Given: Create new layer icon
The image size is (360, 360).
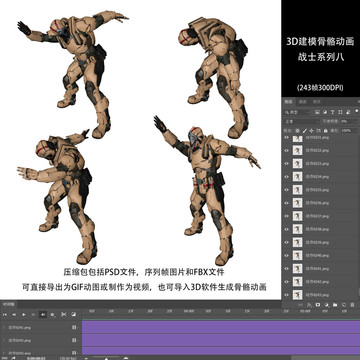Looking at the screenshot, I should tap(344, 305).
